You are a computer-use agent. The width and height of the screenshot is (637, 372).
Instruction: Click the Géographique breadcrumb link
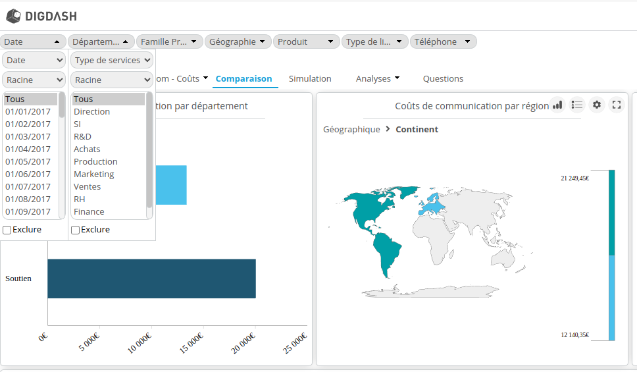pos(351,129)
